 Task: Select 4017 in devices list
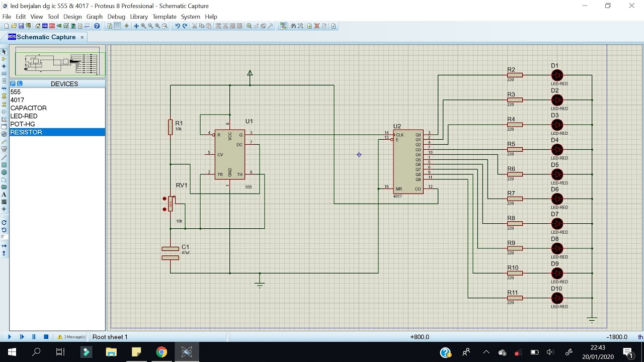pos(57,100)
